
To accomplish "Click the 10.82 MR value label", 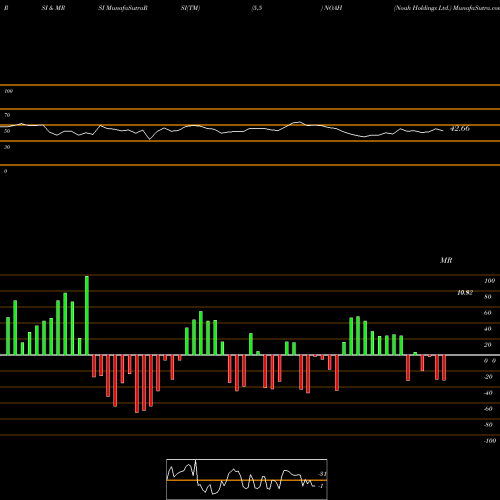I will [465, 293].
